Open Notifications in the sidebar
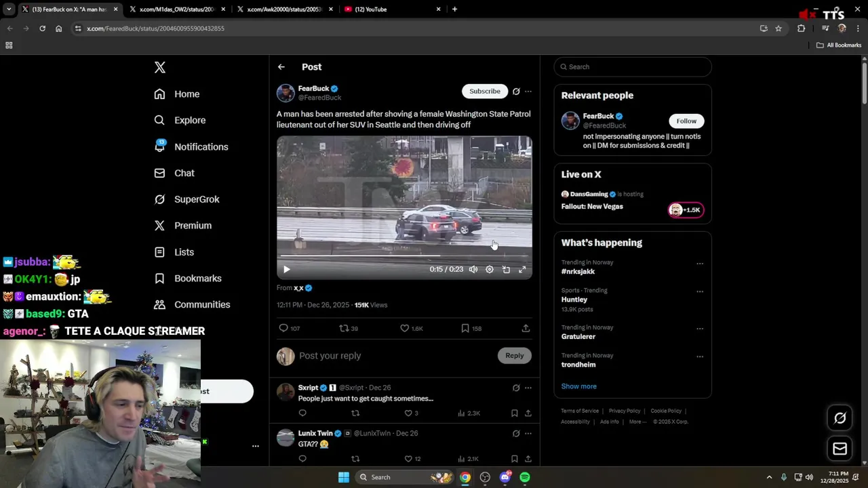 coord(191,146)
